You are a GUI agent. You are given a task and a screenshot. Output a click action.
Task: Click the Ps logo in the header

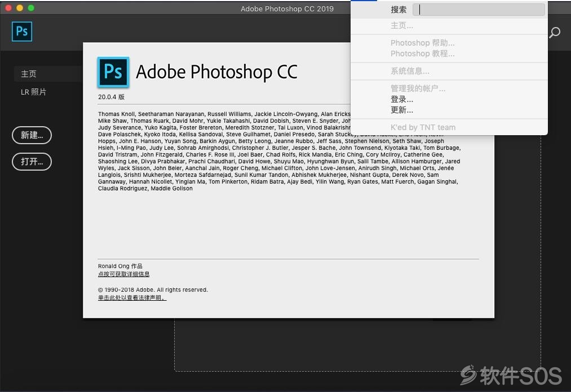click(22, 32)
